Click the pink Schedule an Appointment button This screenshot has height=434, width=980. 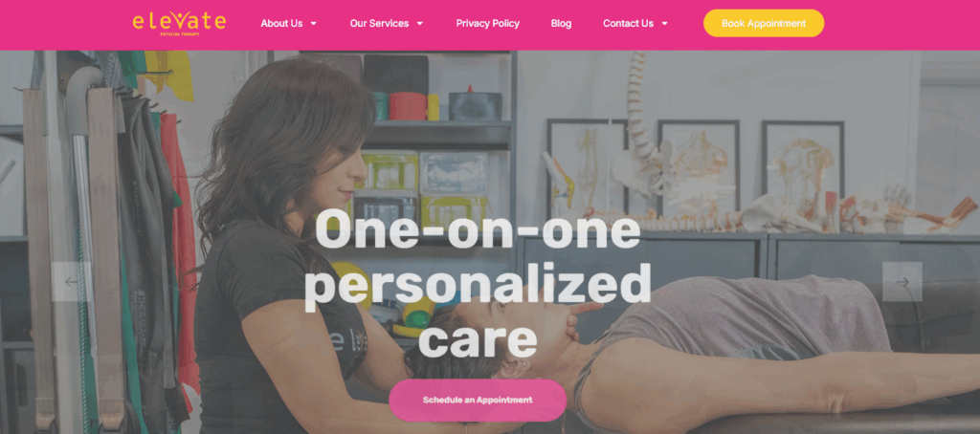pyautogui.click(x=478, y=401)
